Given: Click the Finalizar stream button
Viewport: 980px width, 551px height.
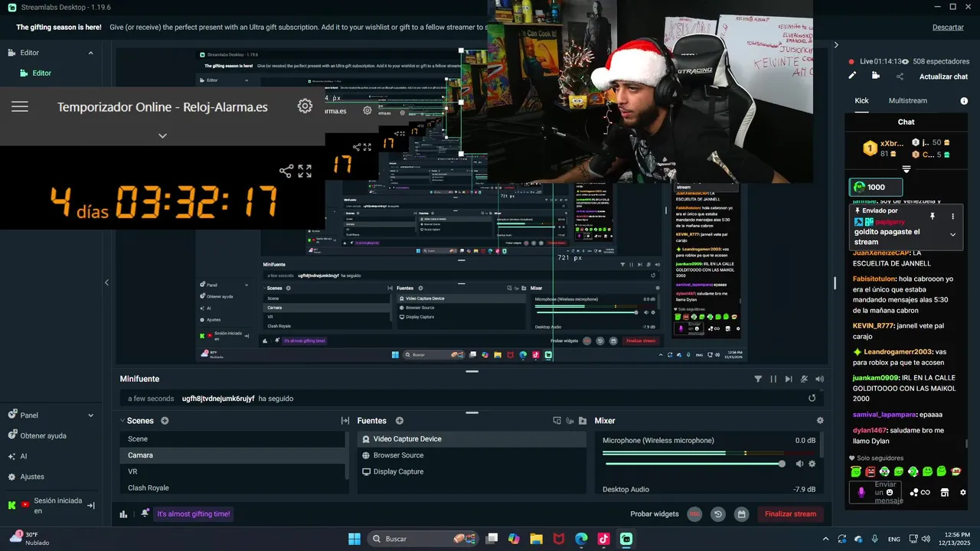Looking at the screenshot, I should click(x=791, y=514).
